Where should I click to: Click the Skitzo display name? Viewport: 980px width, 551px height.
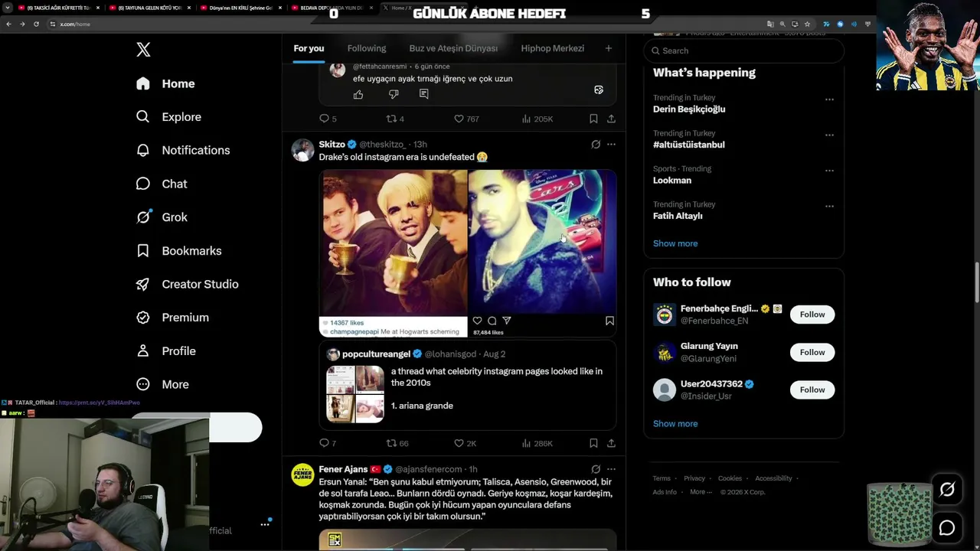click(332, 144)
